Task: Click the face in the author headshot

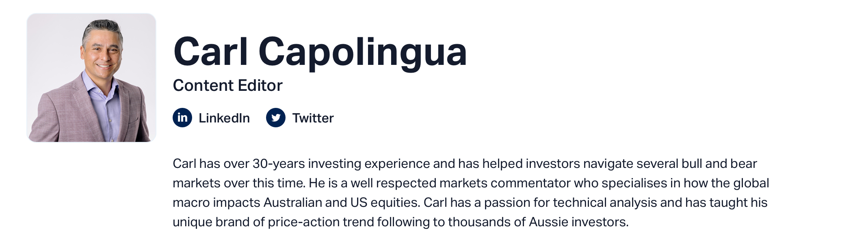Action: click(102, 53)
